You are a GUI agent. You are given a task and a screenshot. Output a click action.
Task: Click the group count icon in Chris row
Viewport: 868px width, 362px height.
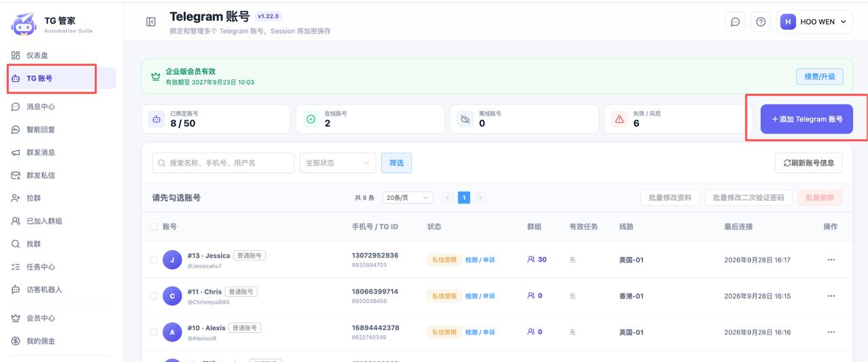point(531,296)
